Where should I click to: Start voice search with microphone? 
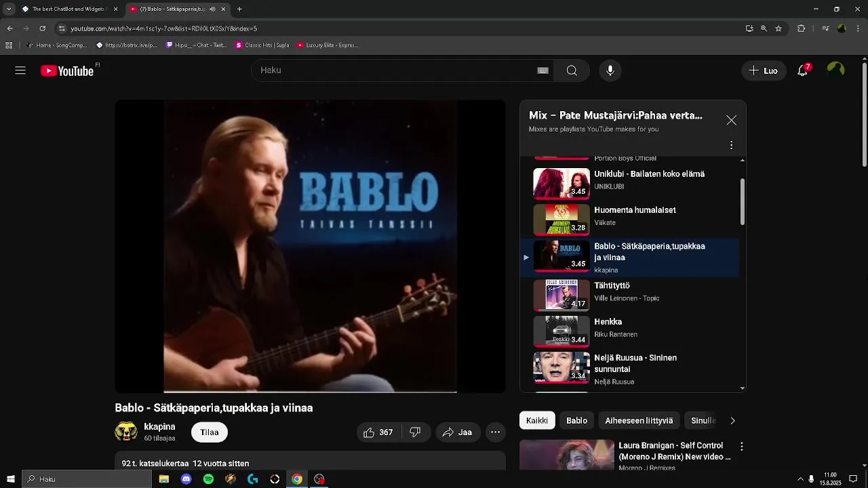click(610, 70)
